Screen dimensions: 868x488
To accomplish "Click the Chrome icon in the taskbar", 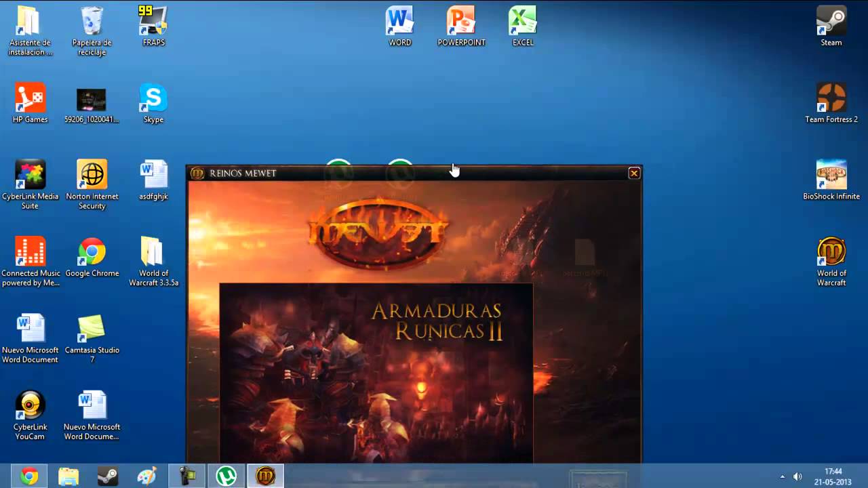I will (29, 476).
